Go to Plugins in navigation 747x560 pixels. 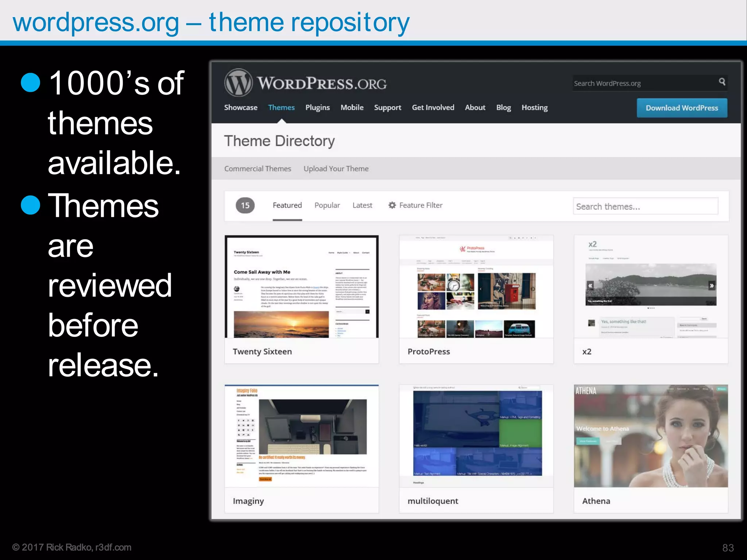(x=317, y=108)
